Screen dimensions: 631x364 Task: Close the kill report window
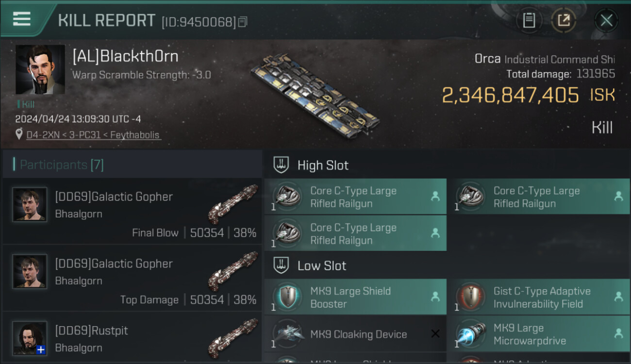tap(606, 20)
